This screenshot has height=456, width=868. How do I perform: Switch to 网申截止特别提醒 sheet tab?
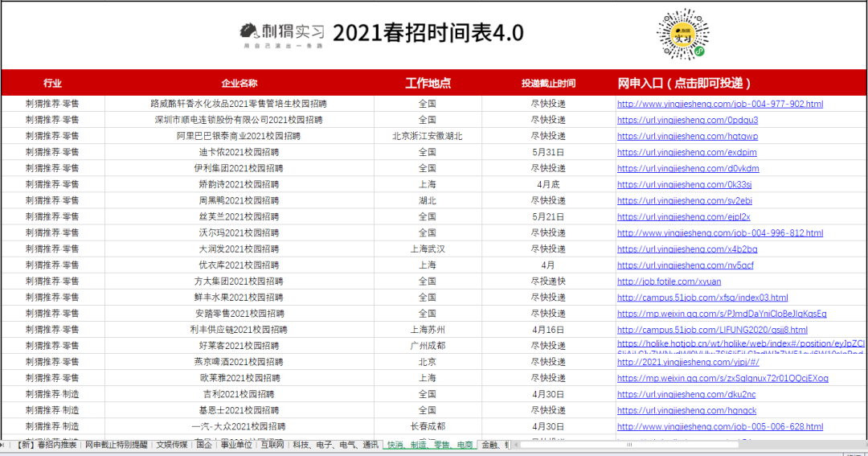click(x=117, y=445)
